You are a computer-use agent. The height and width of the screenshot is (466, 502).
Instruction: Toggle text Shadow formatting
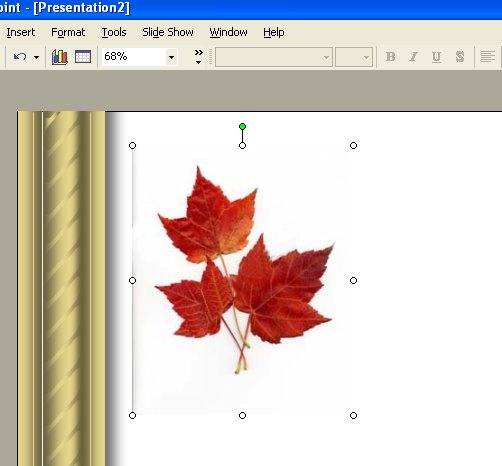(x=460, y=57)
